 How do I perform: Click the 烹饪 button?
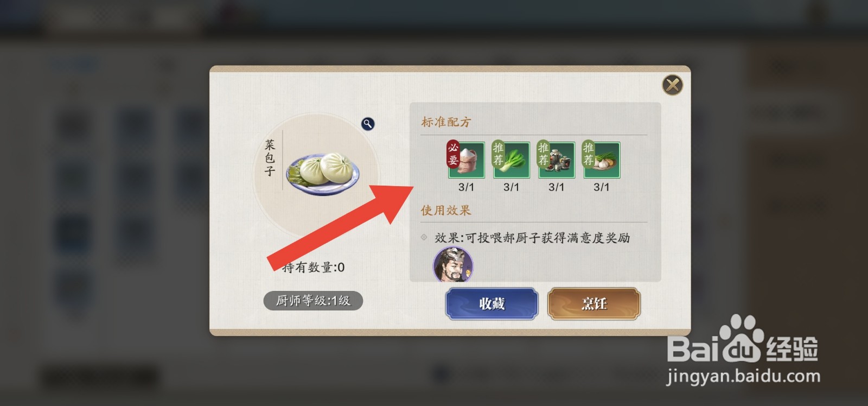[x=594, y=303]
